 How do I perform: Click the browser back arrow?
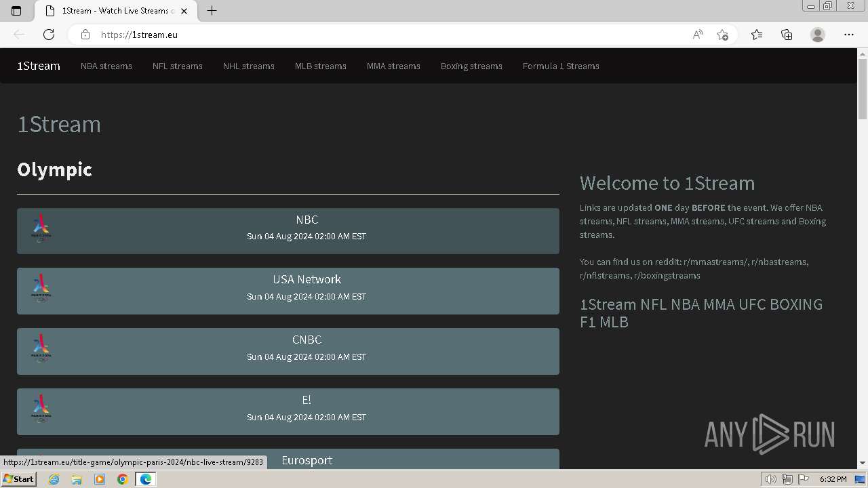pos(19,35)
